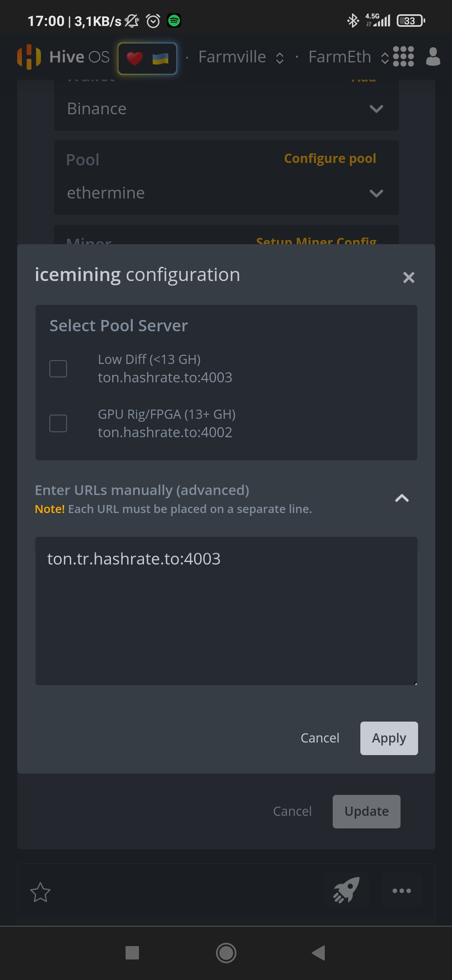This screenshot has height=980, width=452.
Task: Tap the alarm clock status icon
Action: [x=153, y=21]
